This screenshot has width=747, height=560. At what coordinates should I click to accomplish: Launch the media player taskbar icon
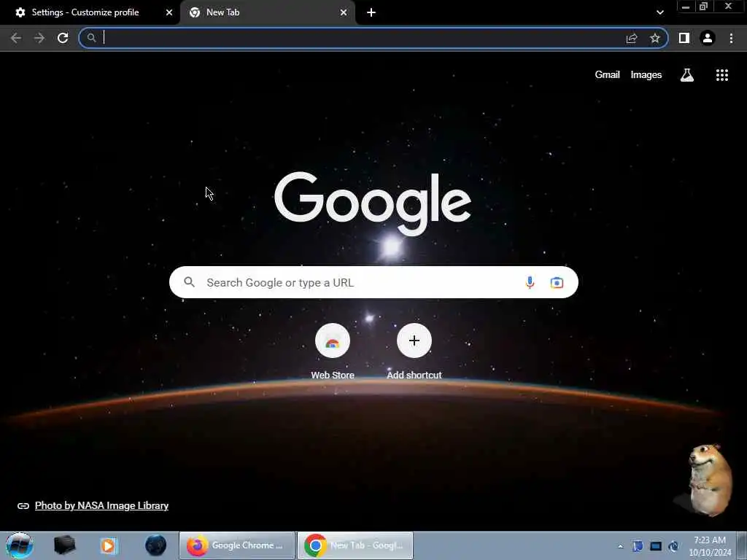pyautogui.click(x=109, y=545)
